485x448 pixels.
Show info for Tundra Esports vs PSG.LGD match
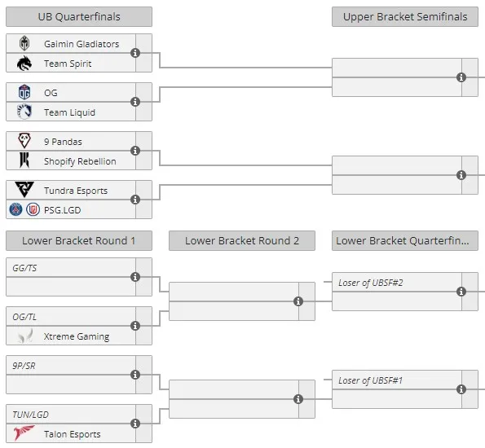point(135,200)
